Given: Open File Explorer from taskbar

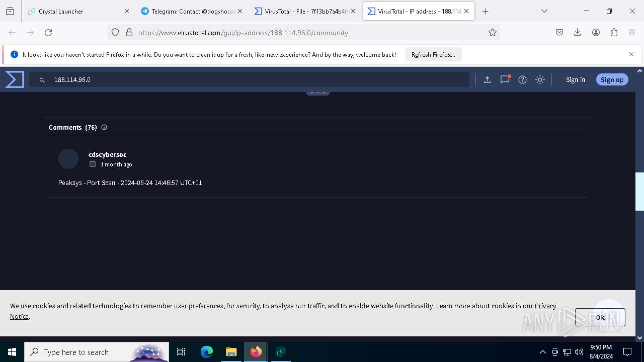Looking at the screenshot, I should pos(231,352).
